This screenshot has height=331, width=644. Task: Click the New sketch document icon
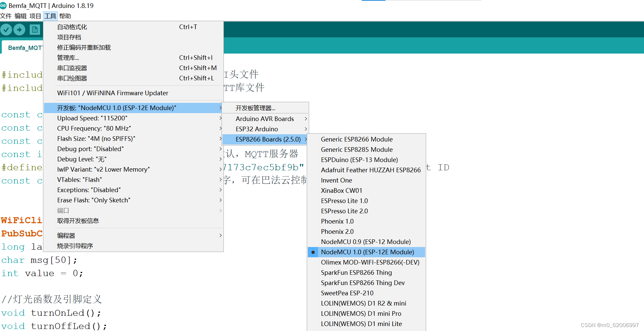[x=34, y=29]
